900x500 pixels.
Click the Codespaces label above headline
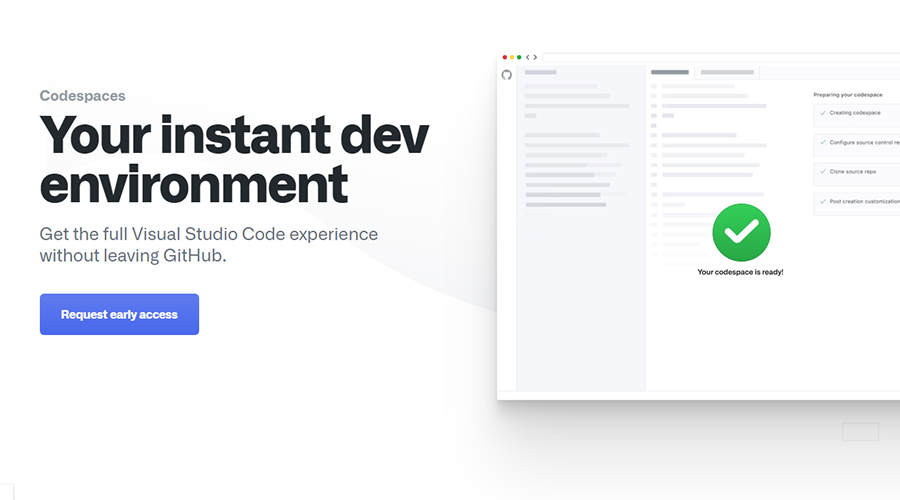click(x=82, y=96)
